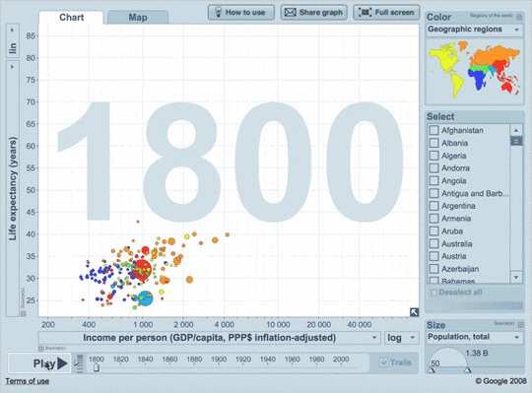This screenshot has height=393, width=532.
Task: Click the Size source table icon
Action: click(x=521, y=324)
